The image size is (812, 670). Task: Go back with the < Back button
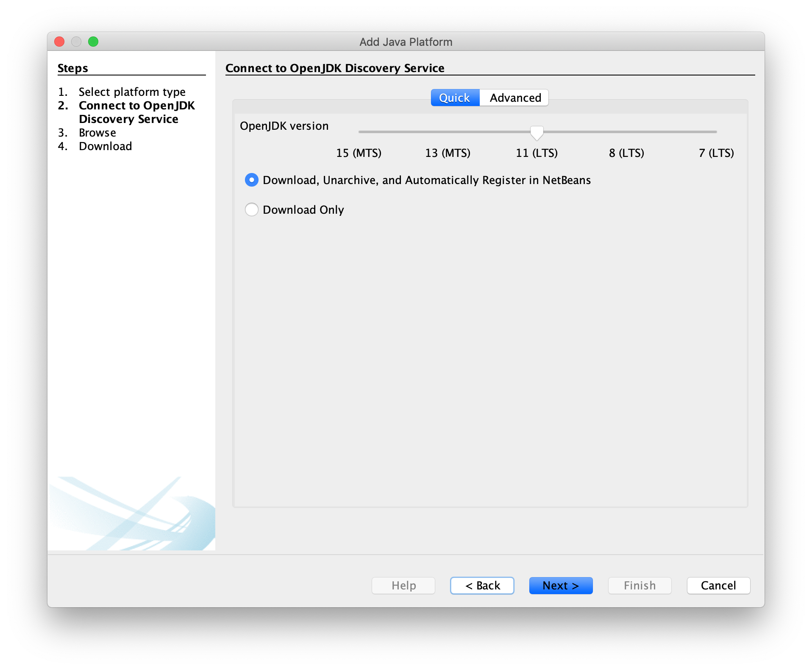click(x=482, y=585)
